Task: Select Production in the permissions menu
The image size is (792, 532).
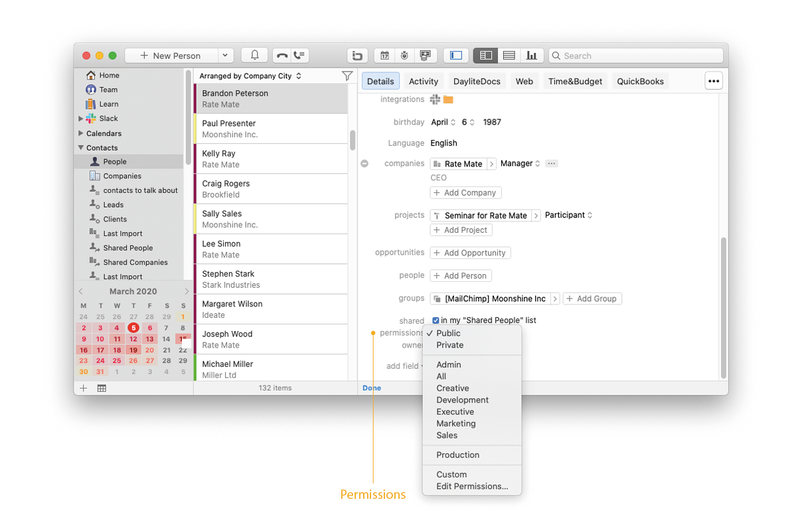Action: pos(472,455)
